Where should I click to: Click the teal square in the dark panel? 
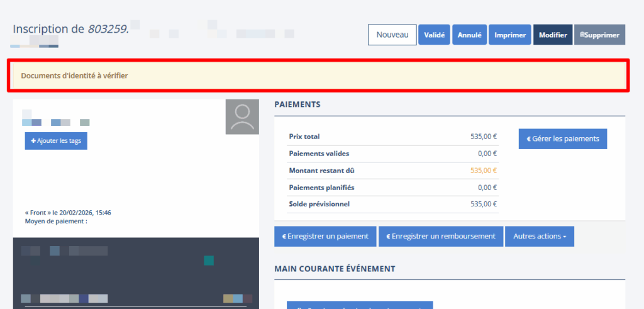point(209,261)
